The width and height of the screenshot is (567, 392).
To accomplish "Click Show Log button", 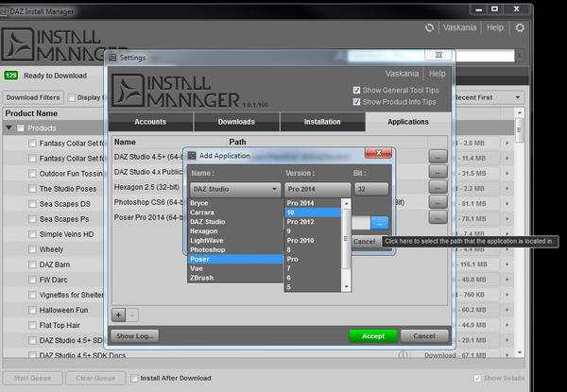I will point(134,336).
